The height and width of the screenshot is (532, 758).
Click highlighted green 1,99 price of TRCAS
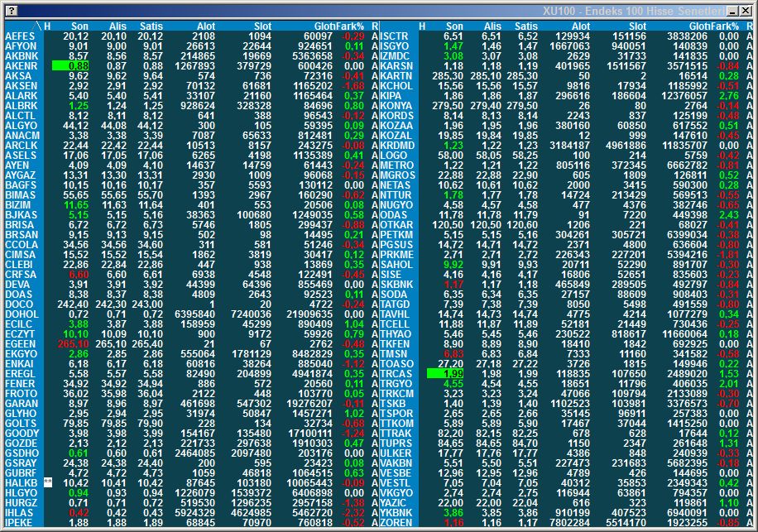point(445,373)
